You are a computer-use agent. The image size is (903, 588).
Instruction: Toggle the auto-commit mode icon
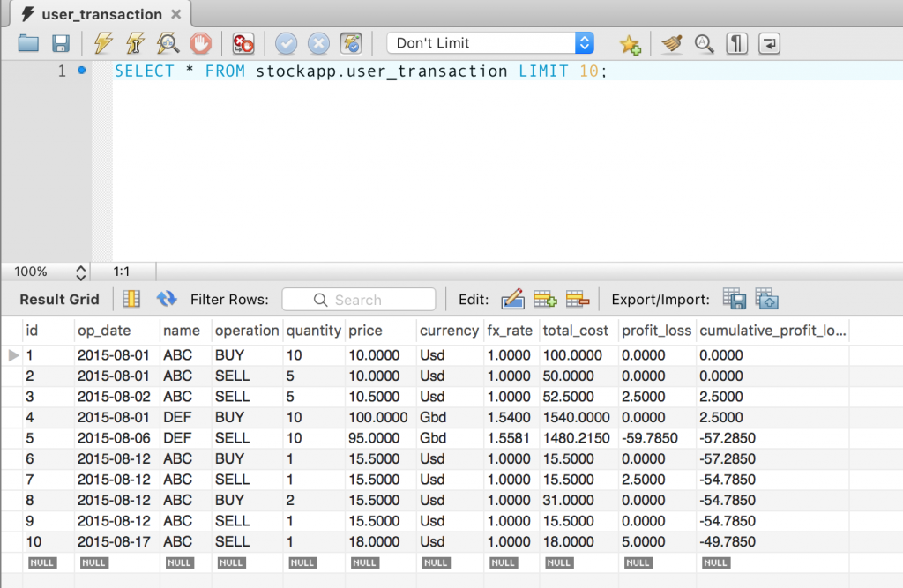(351, 44)
